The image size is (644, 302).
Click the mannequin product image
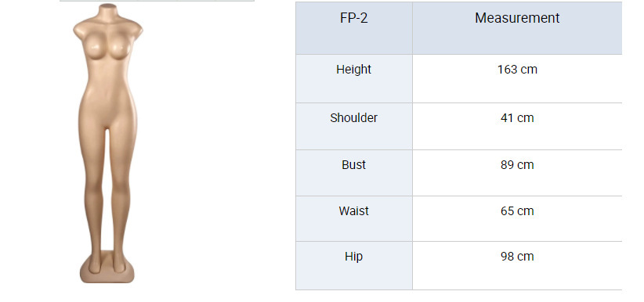click(108, 143)
